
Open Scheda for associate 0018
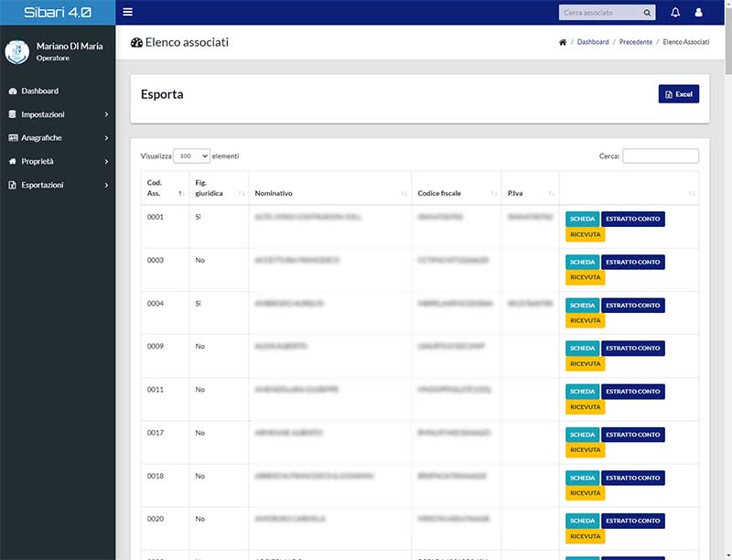[583, 478]
